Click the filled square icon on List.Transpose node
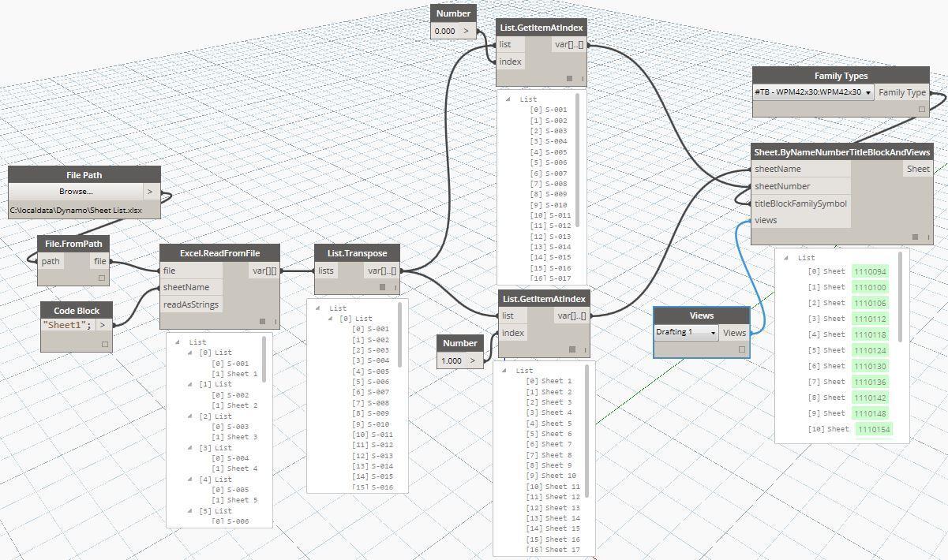 coord(382,287)
